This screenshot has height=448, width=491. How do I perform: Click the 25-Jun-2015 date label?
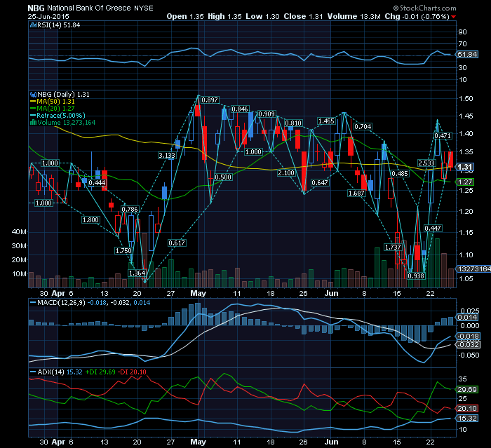tap(48, 17)
